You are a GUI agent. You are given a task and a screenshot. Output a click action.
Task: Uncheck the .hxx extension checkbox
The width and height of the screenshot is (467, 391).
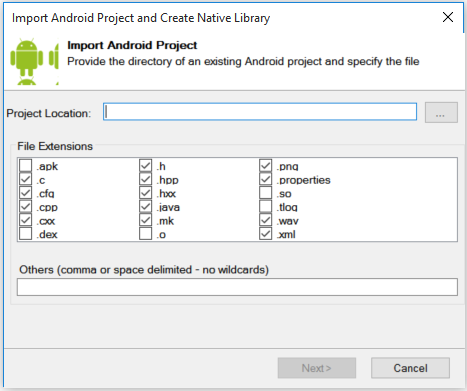146,193
